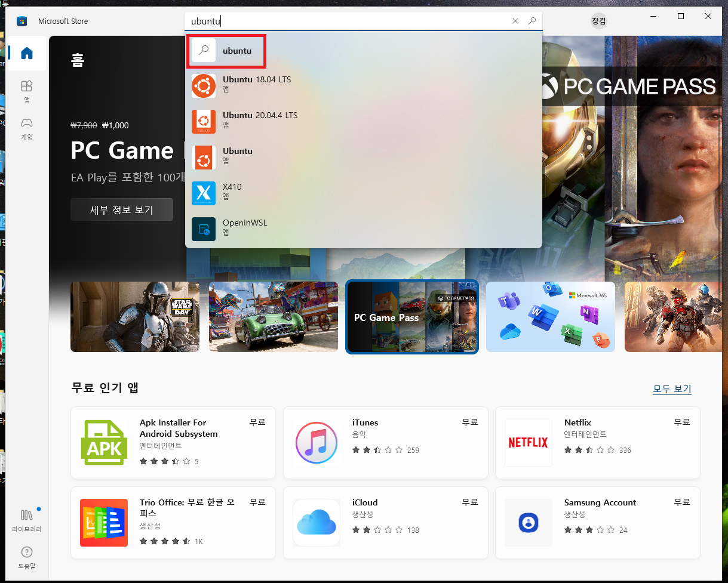The height and width of the screenshot is (583, 728).
Task: Click the X410 blue X icon
Action: pyautogui.click(x=204, y=193)
